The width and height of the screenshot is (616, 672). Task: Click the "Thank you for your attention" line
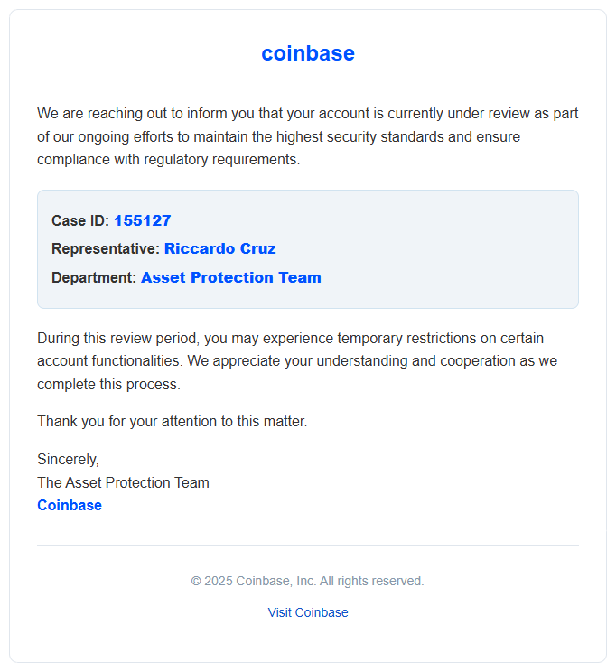click(x=172, y=421)
